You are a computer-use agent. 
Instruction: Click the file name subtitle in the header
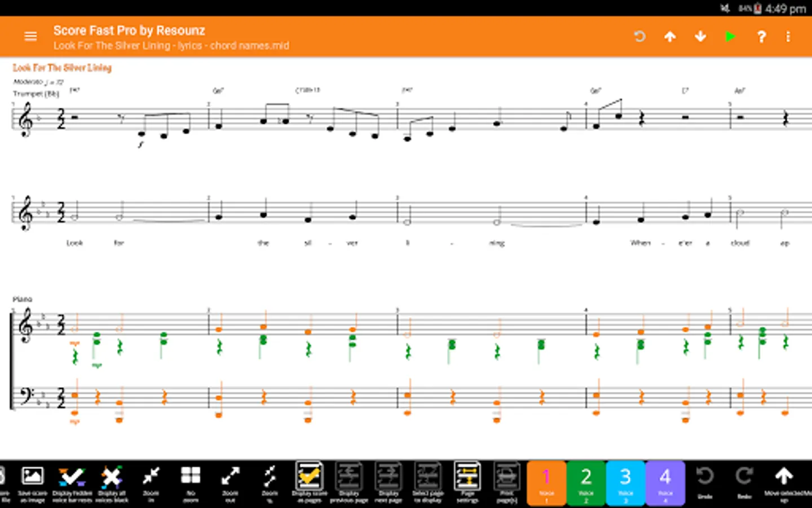tap(171, 46)
